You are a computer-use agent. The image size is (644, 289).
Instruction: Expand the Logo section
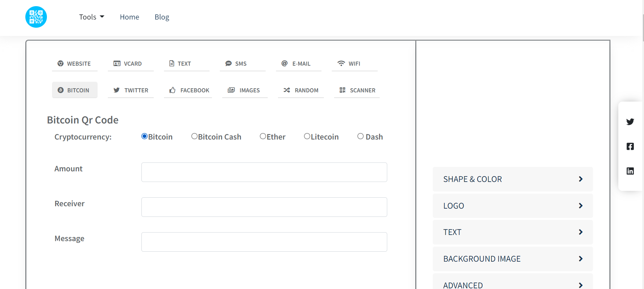[x=513, y=206]
